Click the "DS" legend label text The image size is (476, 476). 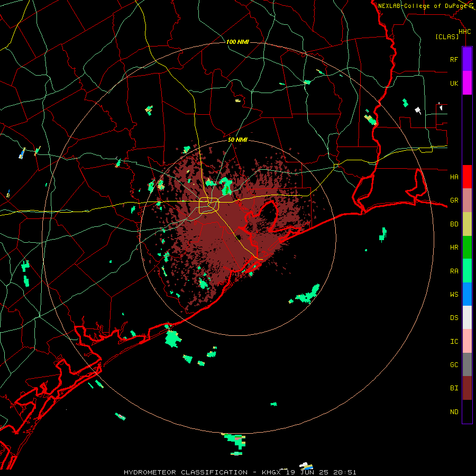pos(454,317)
